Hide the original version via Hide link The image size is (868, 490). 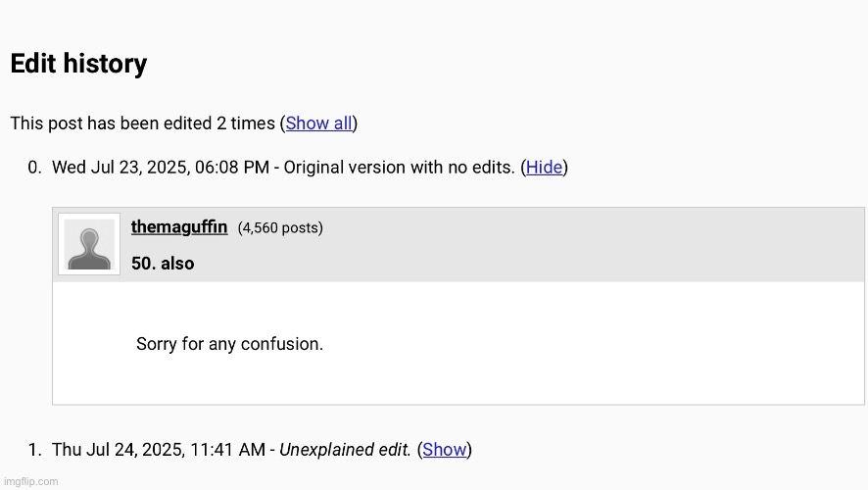[x=544, y=168]
